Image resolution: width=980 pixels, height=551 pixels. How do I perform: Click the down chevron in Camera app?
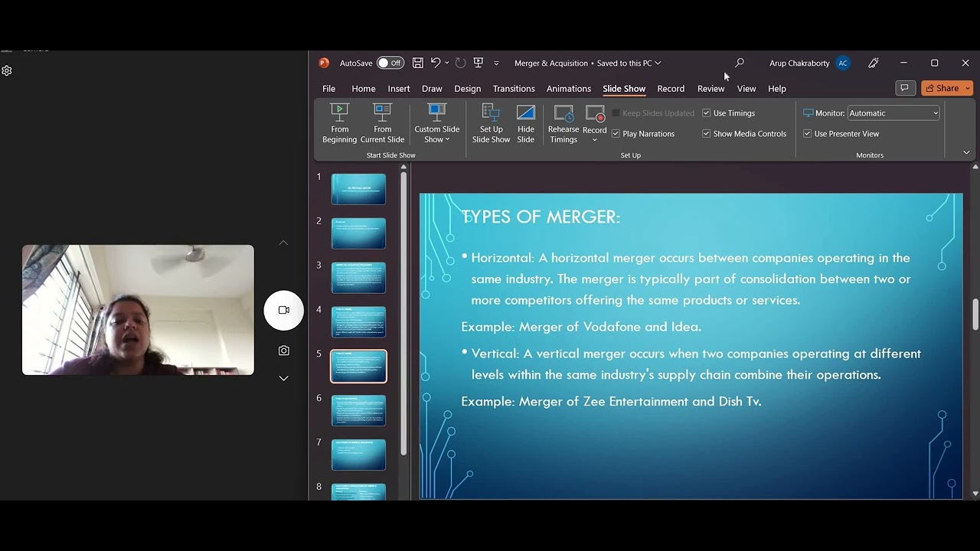(x=283, y=378)
